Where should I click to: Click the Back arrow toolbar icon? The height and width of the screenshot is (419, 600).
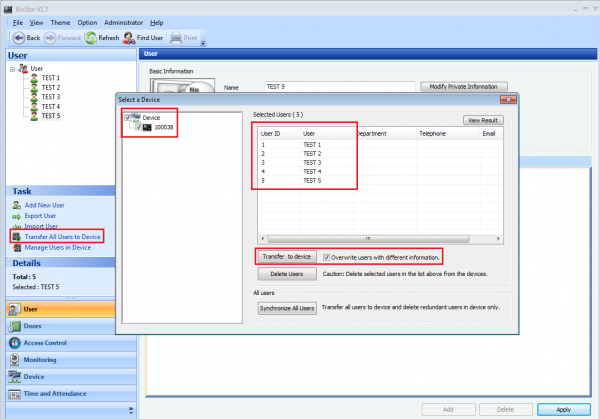click(x=18, y=38)
